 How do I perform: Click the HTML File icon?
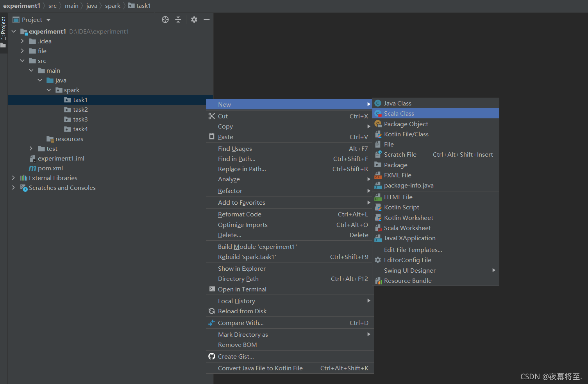[x=378, y=197]
